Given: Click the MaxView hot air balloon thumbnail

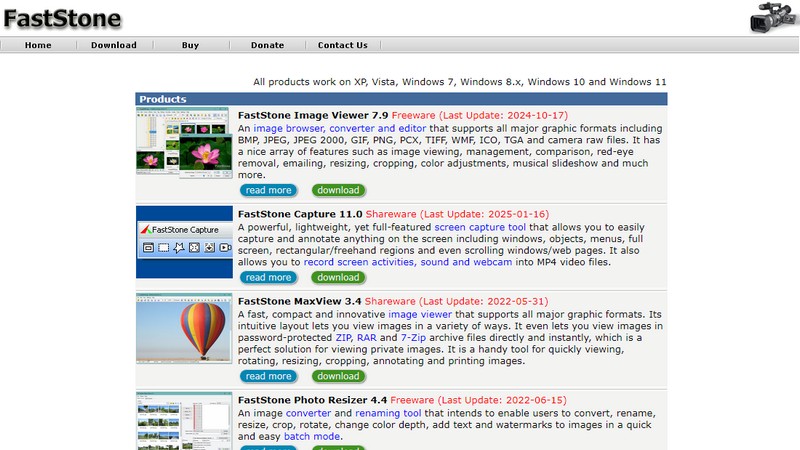Looking at the screenshot, I should 184,328.
